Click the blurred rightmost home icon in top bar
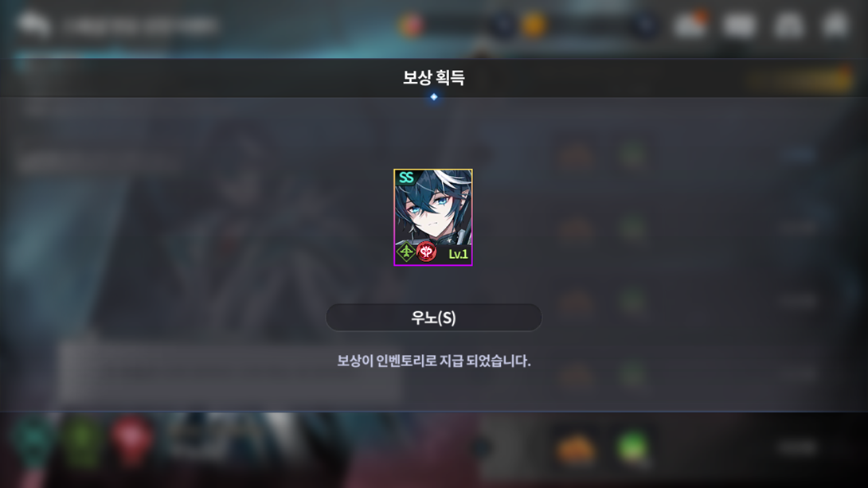The height and width of the screenshot is (488, 868). tap(836, 25)
